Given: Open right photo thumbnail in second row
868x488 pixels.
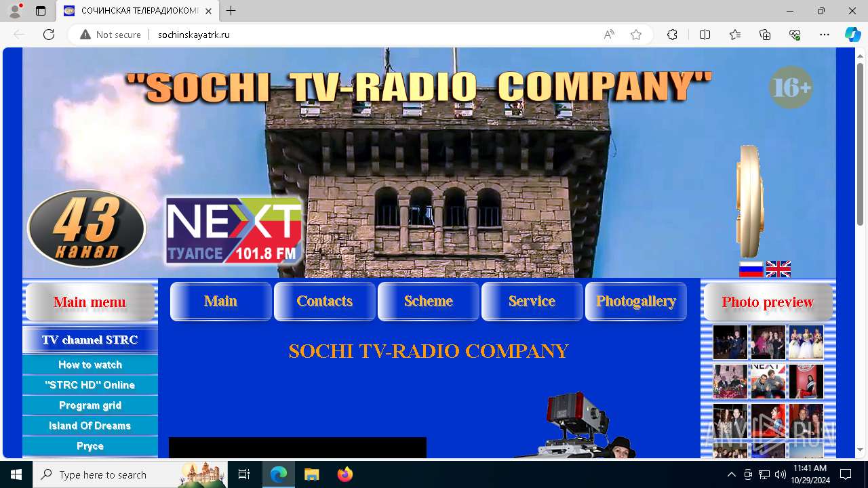Looking at the screenshot, I should point(806,381).
